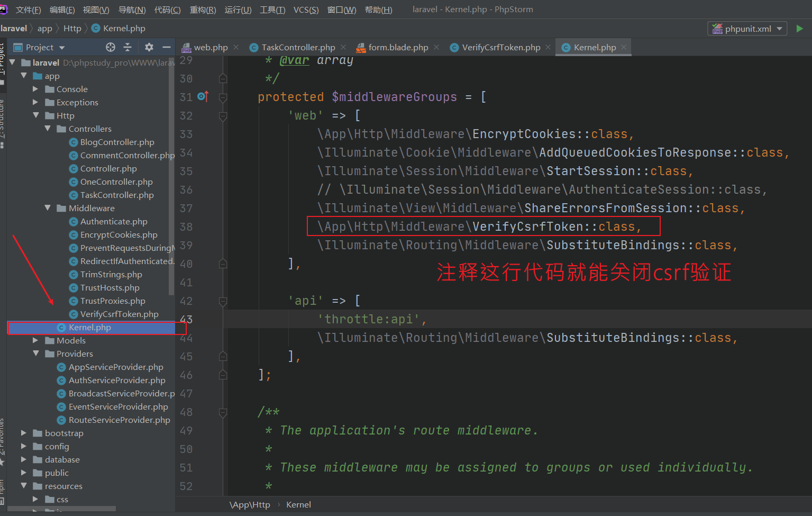Open the 运行(U) menu
Image resolution: width=812 pixels, height=516 pixels.
(238, 10)
